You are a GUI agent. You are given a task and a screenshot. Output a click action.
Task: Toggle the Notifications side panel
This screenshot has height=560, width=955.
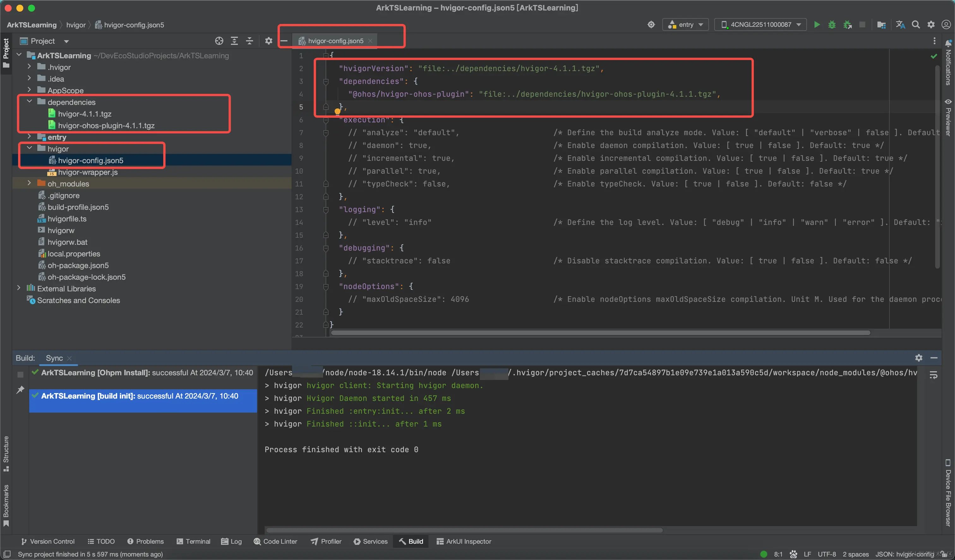coord(948,63)
